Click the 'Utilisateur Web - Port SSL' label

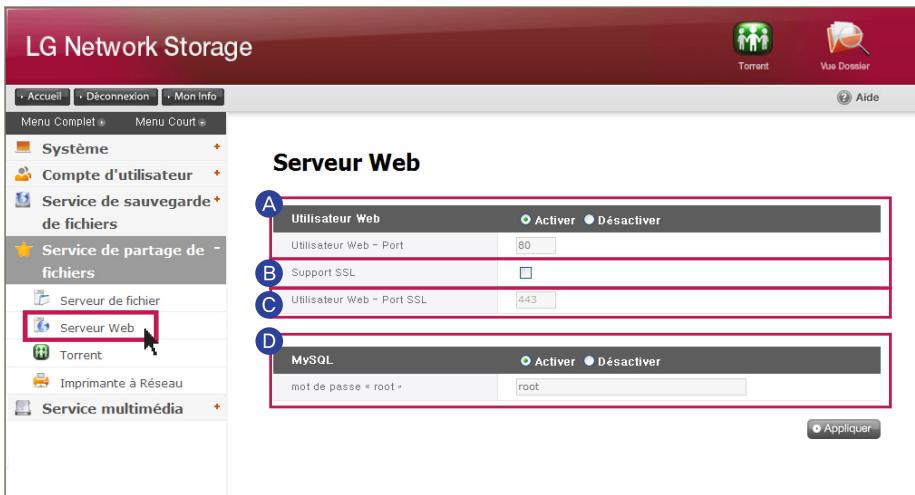359,300
